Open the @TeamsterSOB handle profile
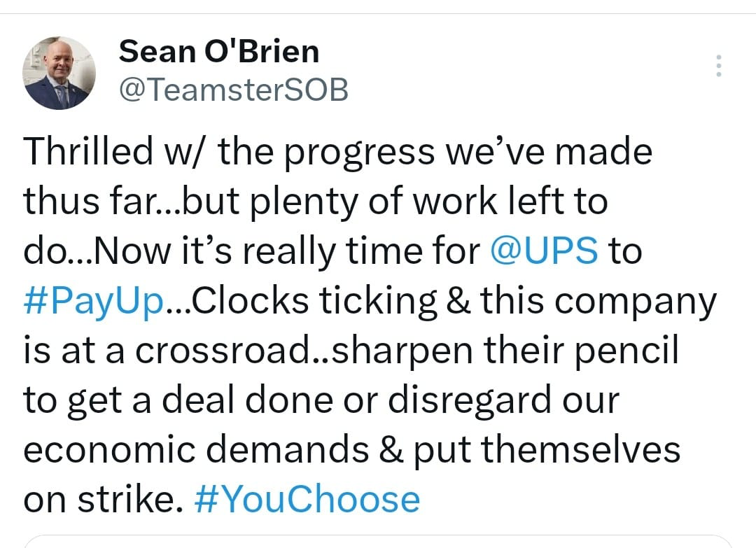756x548 pixels. point(233,90)
